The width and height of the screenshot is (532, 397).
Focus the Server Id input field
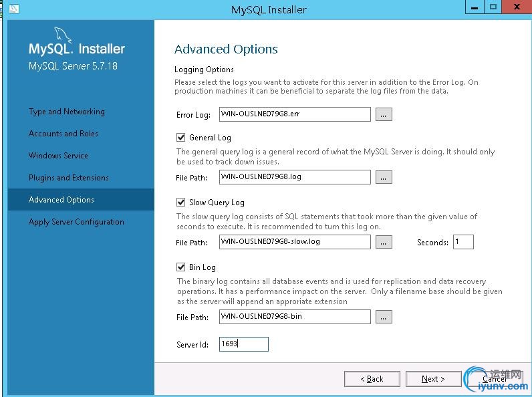(x=244, y=344)
